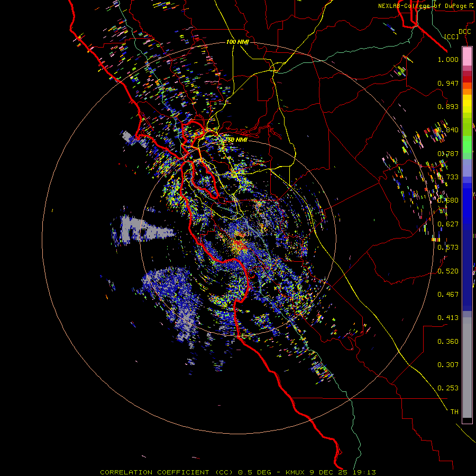The width and height of the screenshot is (476, 476).
Task: Click the 0.467 legend value
Action: click(x=448, y=295)
